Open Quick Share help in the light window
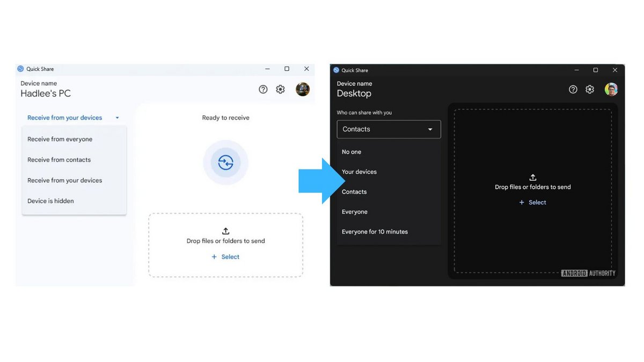 pos(263,89)
